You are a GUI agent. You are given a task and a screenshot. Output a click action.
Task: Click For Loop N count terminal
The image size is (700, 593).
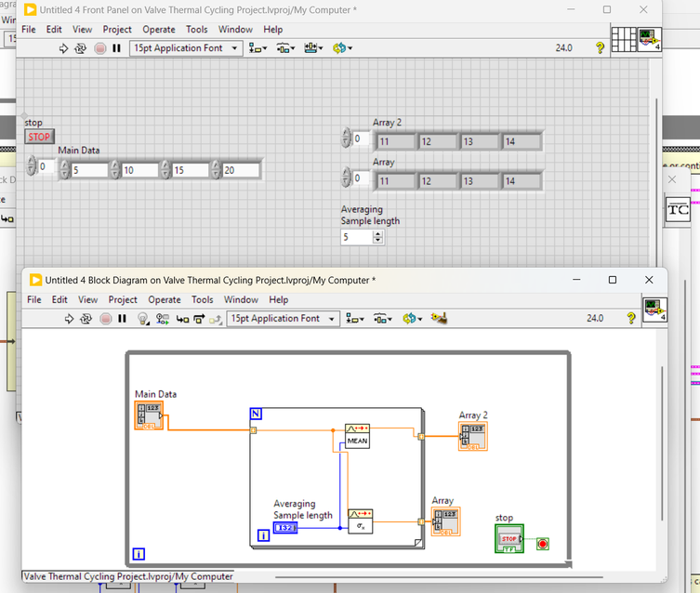click(256, 414)
